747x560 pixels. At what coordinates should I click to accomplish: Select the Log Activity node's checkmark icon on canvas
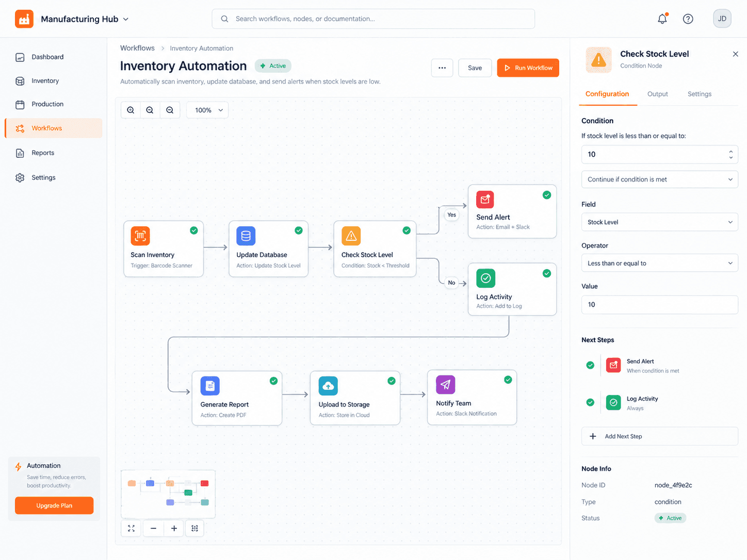click(485, 278)
